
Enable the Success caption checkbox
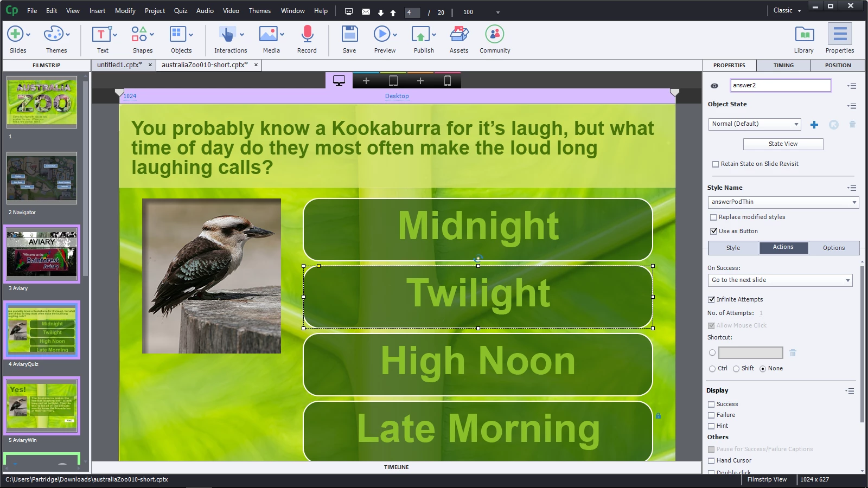click(x=711, y=404)
